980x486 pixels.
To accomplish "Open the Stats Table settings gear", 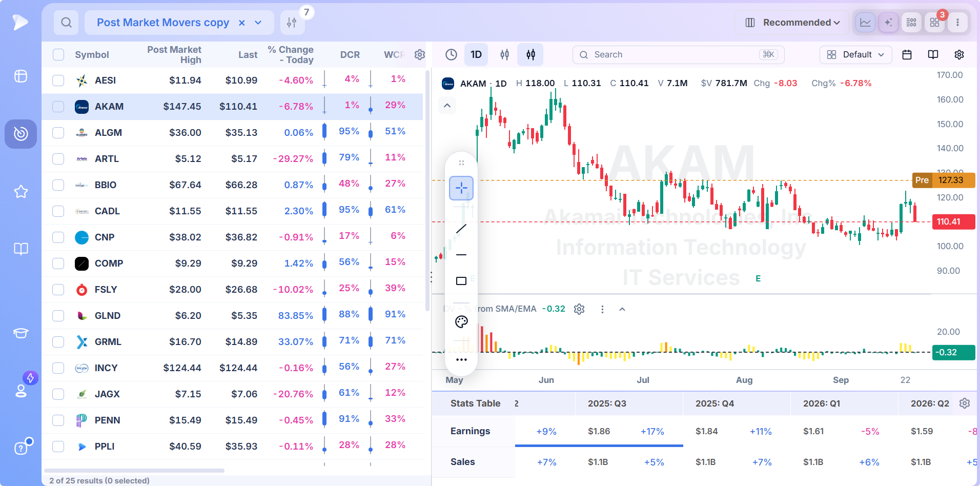I will click(x=964, y=403).
